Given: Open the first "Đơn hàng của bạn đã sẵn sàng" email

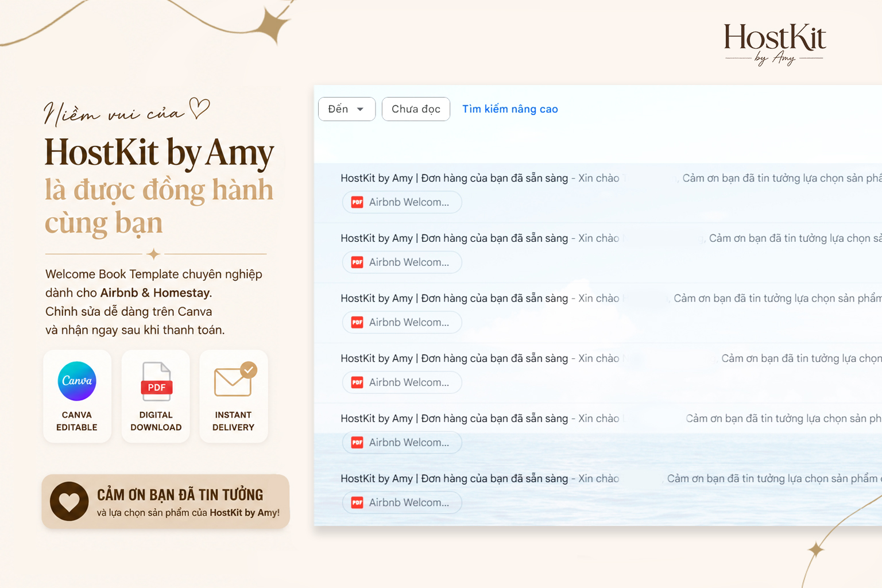Looking at the screenshot, I should pyautogui.click(x=598, y=193).
